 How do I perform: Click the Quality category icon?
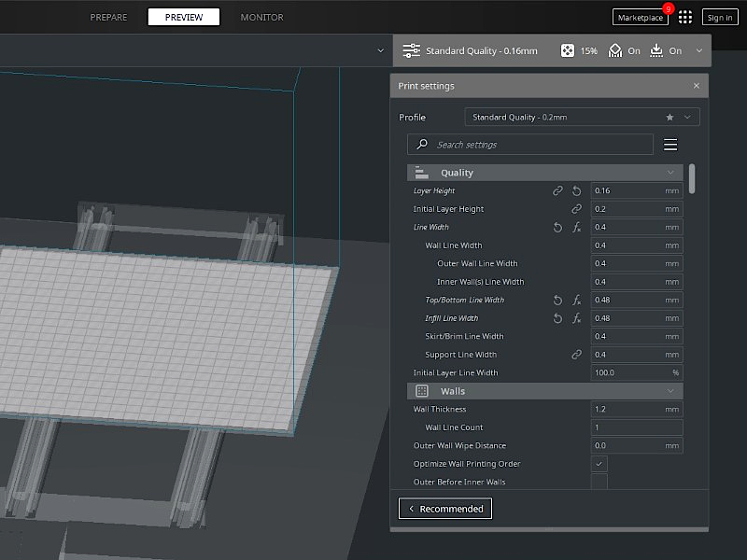click(422, 173)
